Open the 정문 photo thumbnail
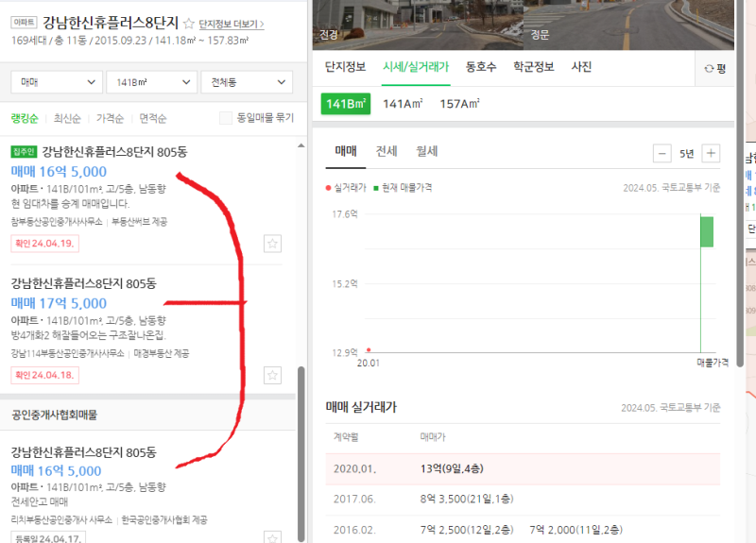756x543 pixels. (x=628, y=25)
